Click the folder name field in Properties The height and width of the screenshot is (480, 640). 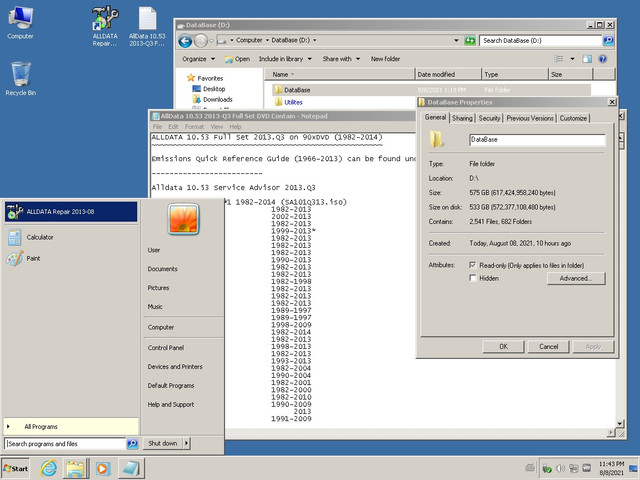tap(537, 140)
